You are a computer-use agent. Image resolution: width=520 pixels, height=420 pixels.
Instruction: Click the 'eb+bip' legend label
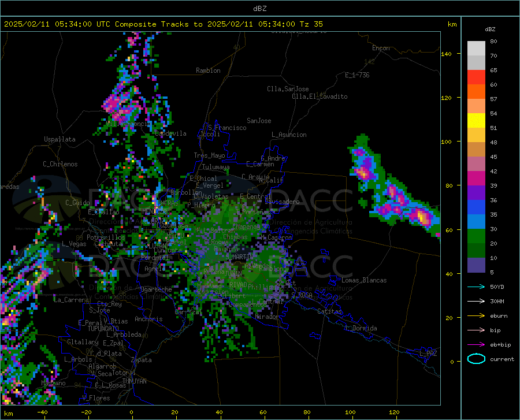[500, 345]
